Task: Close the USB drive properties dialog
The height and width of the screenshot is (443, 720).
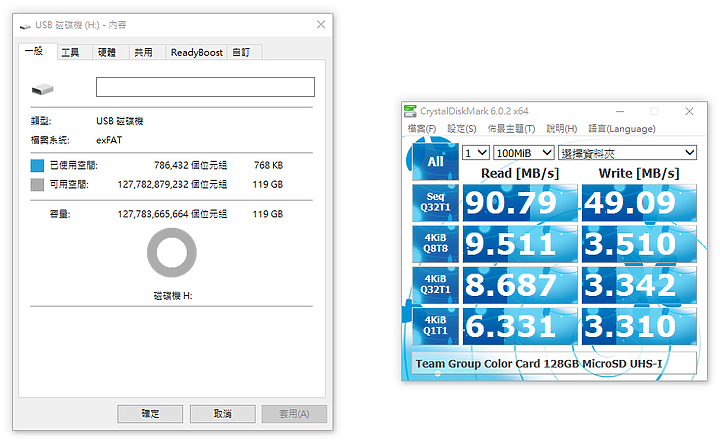Action: 321,24
